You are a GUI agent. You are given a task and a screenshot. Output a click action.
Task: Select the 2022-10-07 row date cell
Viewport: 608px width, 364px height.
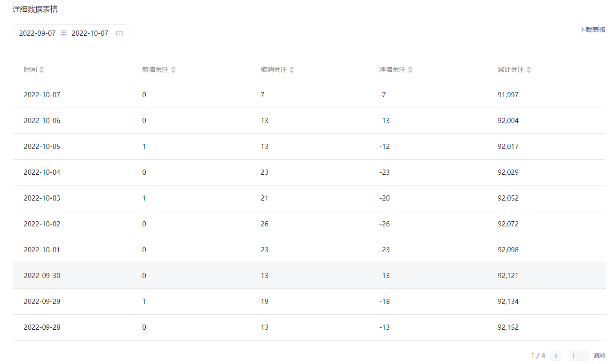(x=42, y=95)
